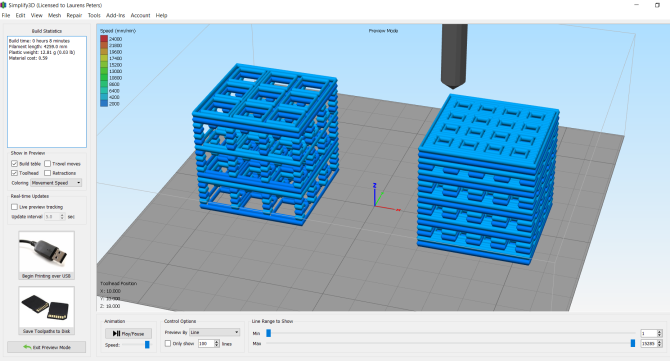Increment the Min line value spinner

659,332
